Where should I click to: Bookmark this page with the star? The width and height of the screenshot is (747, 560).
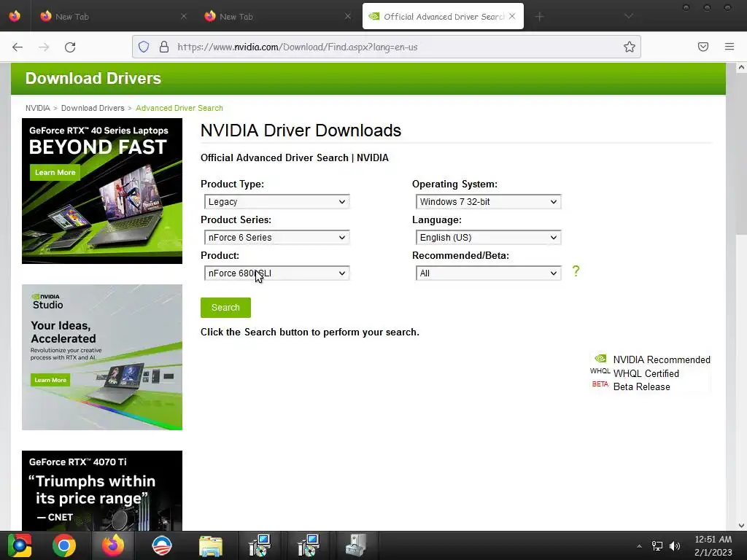tap(630, 47)
